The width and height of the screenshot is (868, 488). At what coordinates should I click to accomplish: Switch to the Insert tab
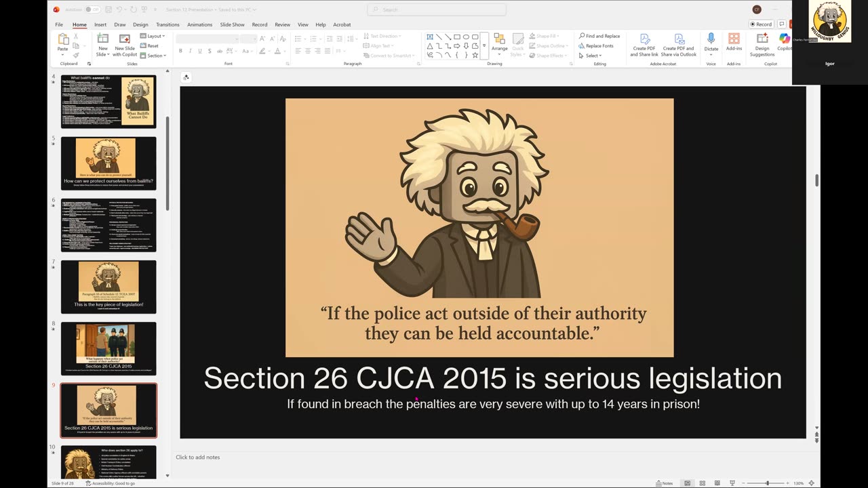coord(100,24)
